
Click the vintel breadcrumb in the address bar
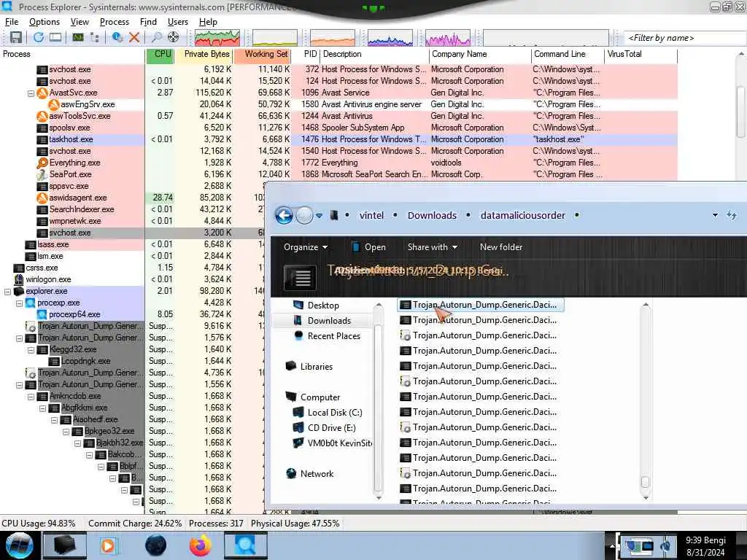coord(371,215)
